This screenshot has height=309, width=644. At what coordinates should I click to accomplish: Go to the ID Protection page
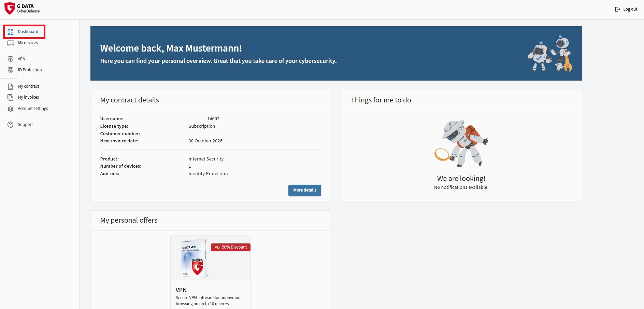click(30, 70)
